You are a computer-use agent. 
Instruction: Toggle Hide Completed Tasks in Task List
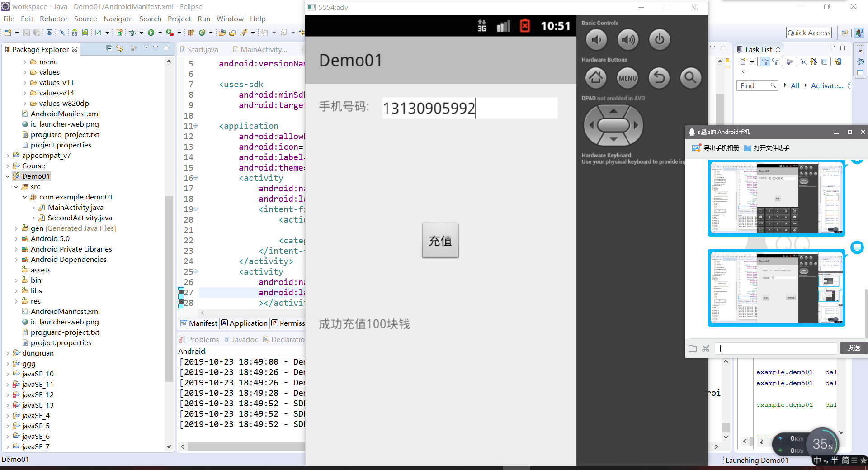click(803, 62)
